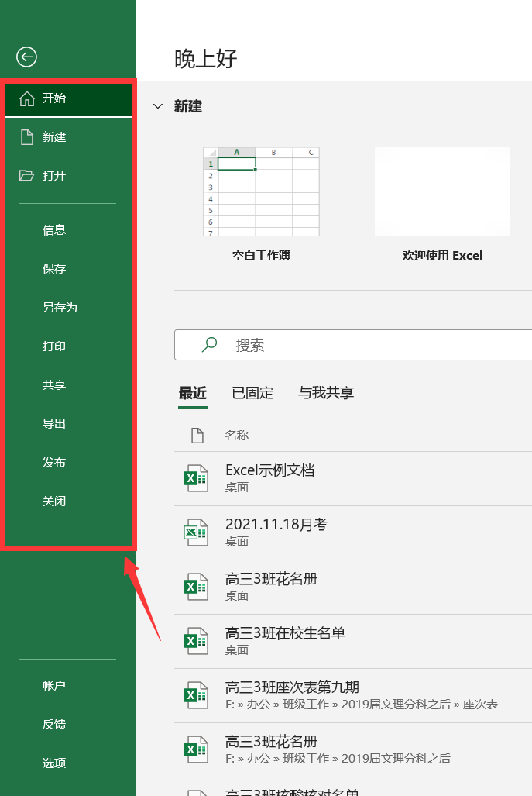Click the magnifier icon in search box
Viewport: 532px width, 796px height.
[x=209, y=345]
